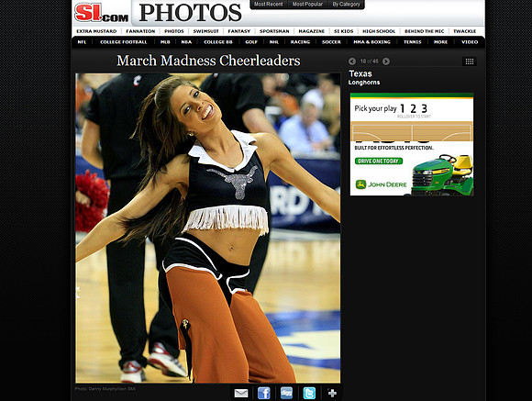Go to NHL section
The image size is (532, 401).
coord(274,42)
